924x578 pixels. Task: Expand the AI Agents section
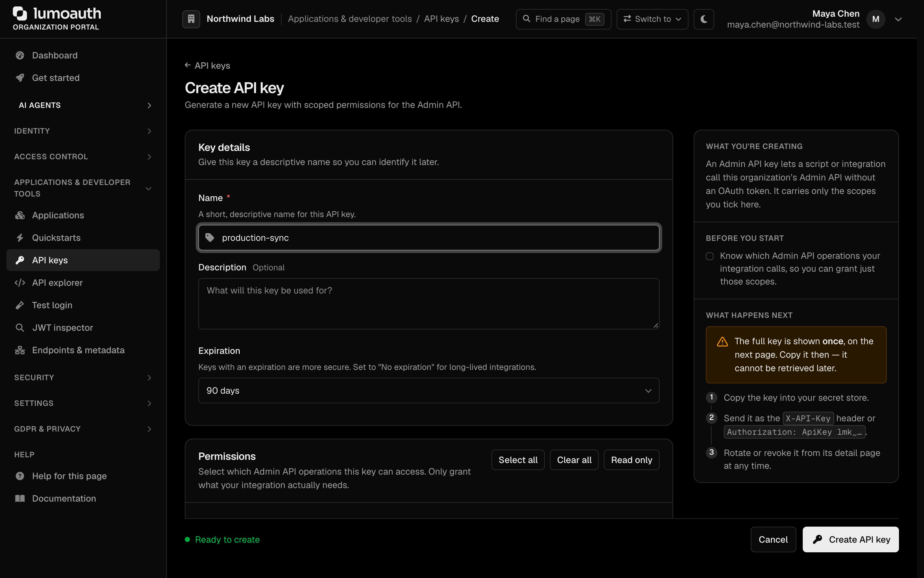click(x=83, y=105)
